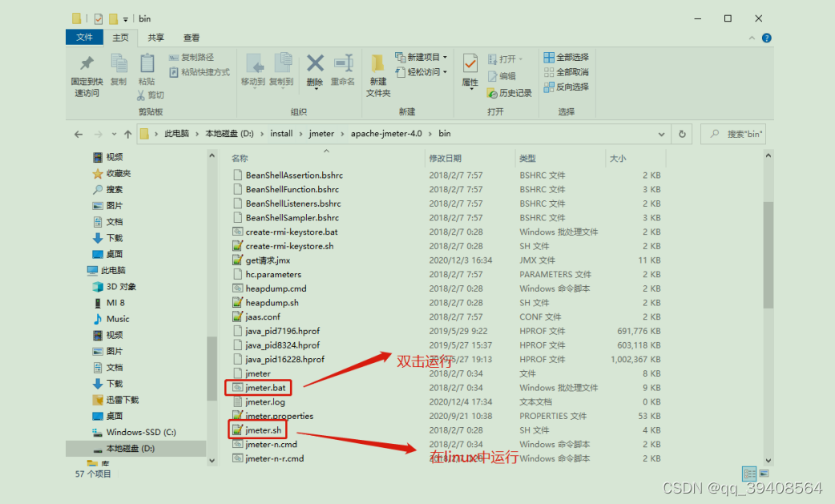The width and height of the screenshot is (835, 504).
Task: Switch to details view icon
Action: pyautogui.click(x=749, y=473)
